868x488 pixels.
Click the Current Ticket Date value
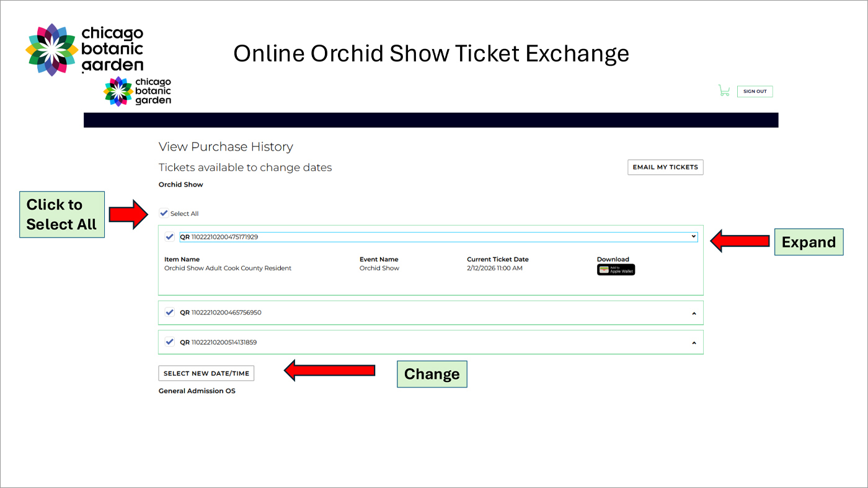tap(495, 268)
